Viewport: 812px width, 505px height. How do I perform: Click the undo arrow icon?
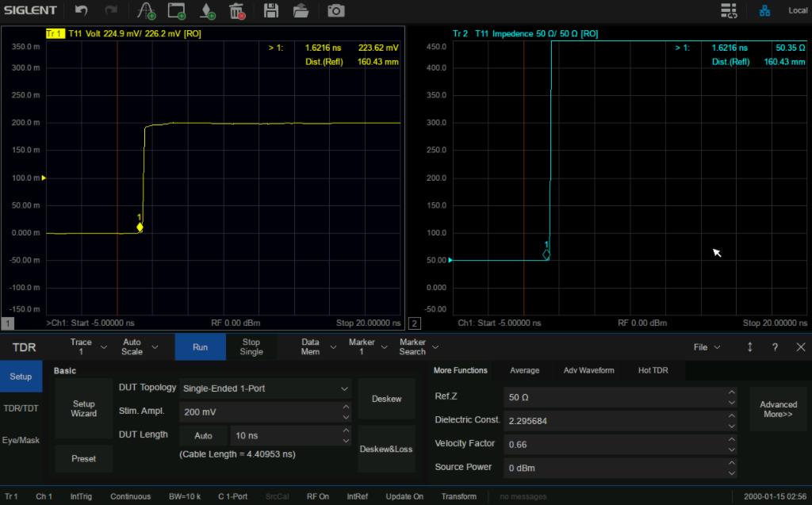tap(81, 10)
